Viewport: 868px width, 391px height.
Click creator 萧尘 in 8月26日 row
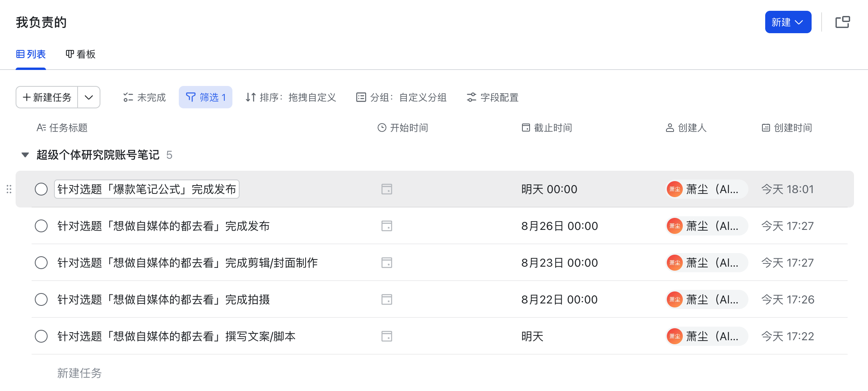pyautogui.click(x=706, y=226)
